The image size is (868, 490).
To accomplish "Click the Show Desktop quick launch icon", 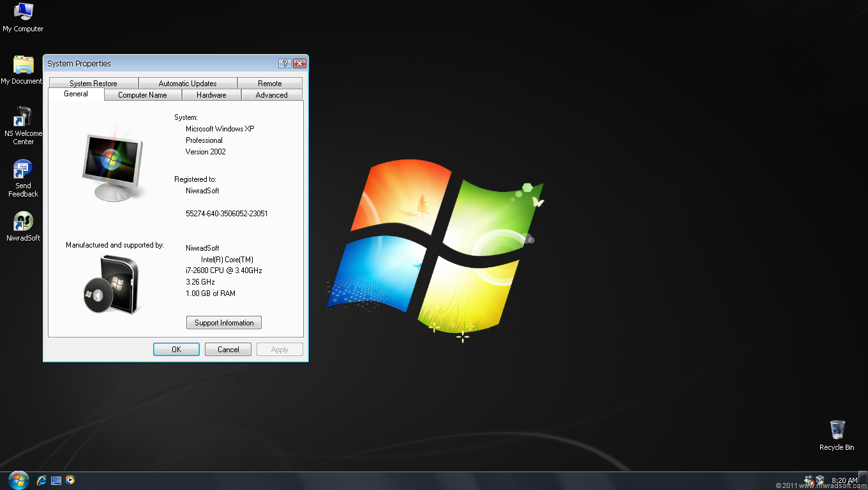I will 56,480.
